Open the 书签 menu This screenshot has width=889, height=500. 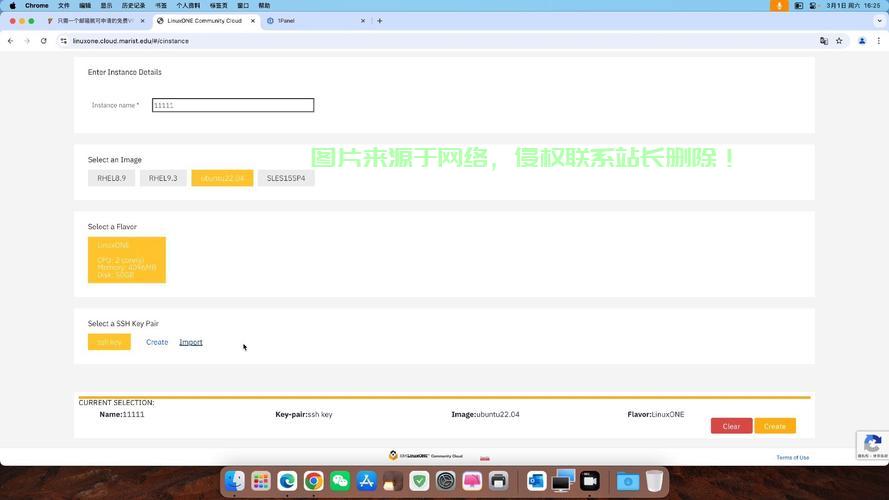[x=161, y=5]
